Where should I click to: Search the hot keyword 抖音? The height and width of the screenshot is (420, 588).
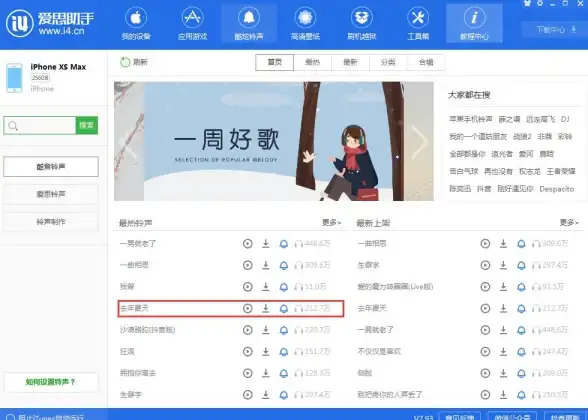[484, 189]
